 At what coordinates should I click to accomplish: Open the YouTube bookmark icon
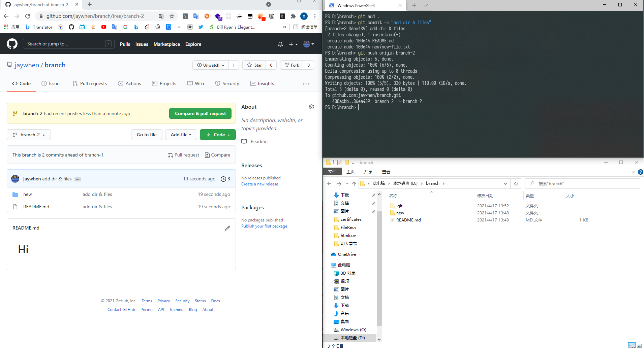pyautogui.click(x=104, y=27)
